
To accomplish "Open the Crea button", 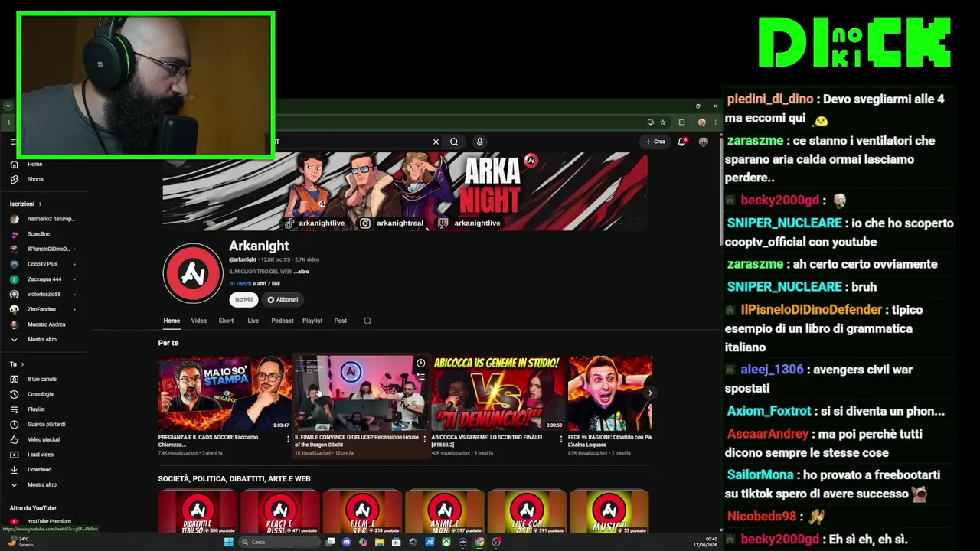I will point(655,142).
